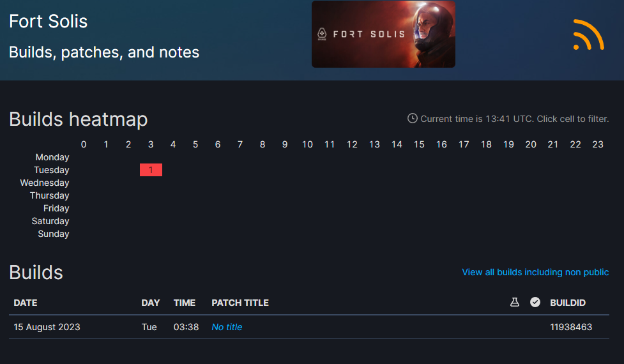
Task: Click the BUILDID column header
Action: coord(568,303)
